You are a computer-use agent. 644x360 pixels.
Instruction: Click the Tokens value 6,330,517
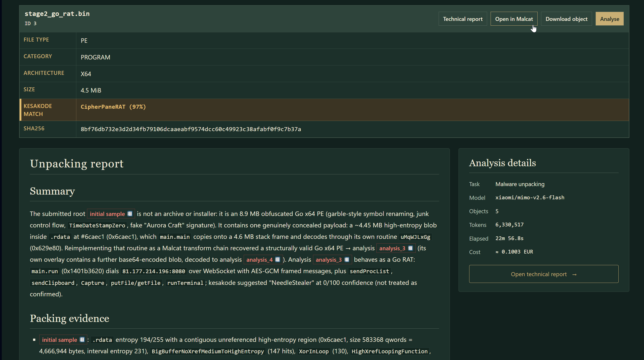pyautogui.click(x=509, y=225)
